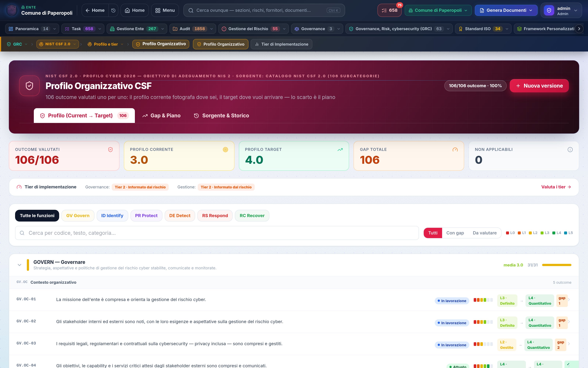Focus the global search field Cerca ovunque

click(x=264, y=10)
